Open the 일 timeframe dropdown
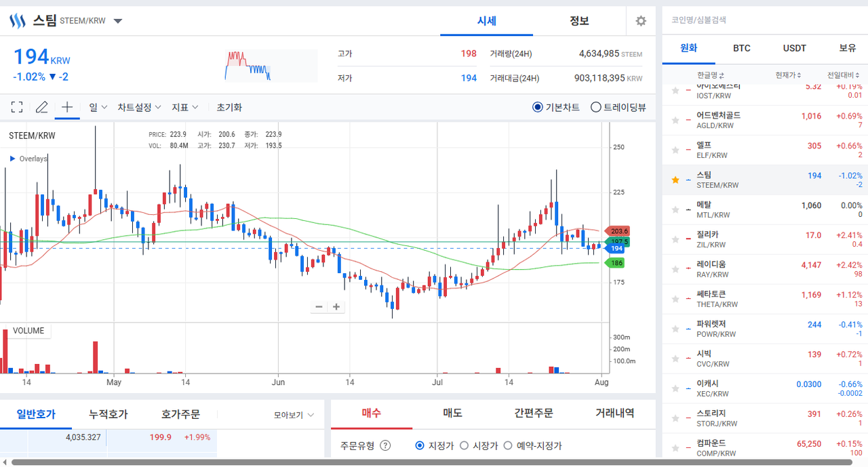Image resolution: width=868 pixels, height=467 pixels. coord(98,107)
